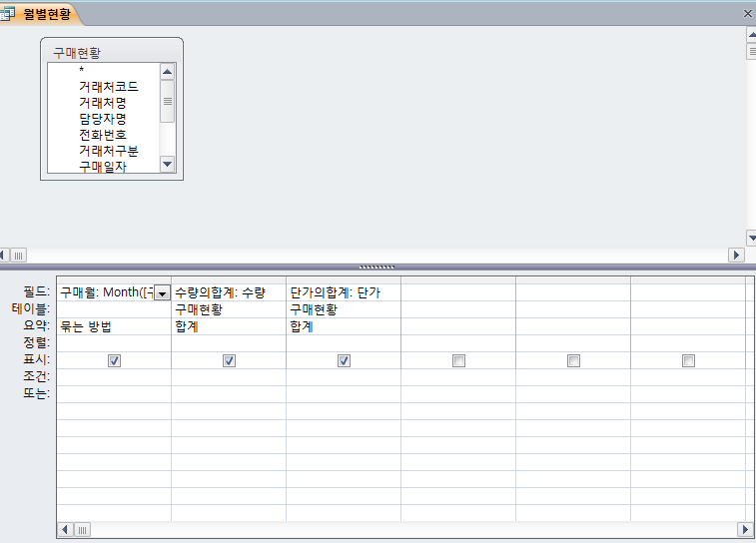Select 담당자명 field in field list
The image size is (756, 543).
coord(102,119)
